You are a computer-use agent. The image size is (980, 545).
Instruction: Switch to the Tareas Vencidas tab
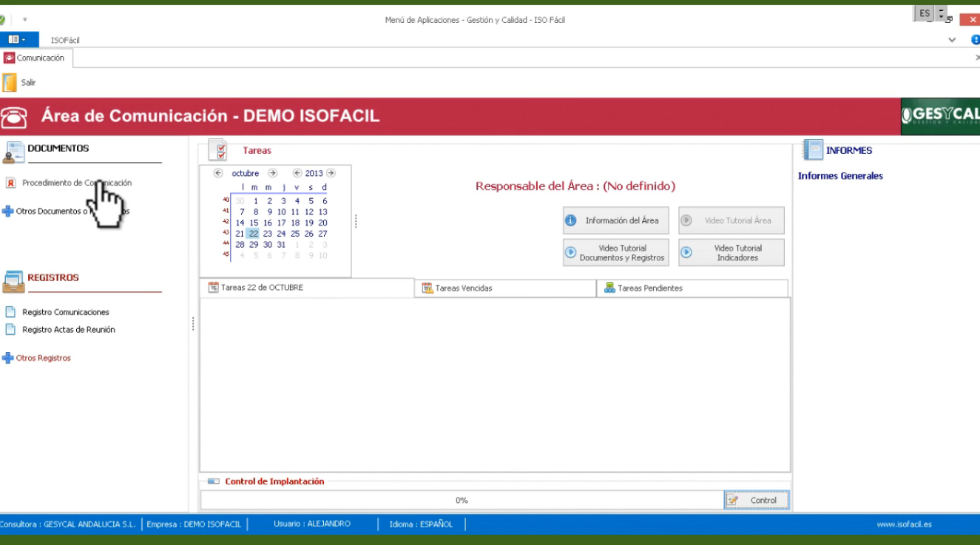tap(506, 288)
